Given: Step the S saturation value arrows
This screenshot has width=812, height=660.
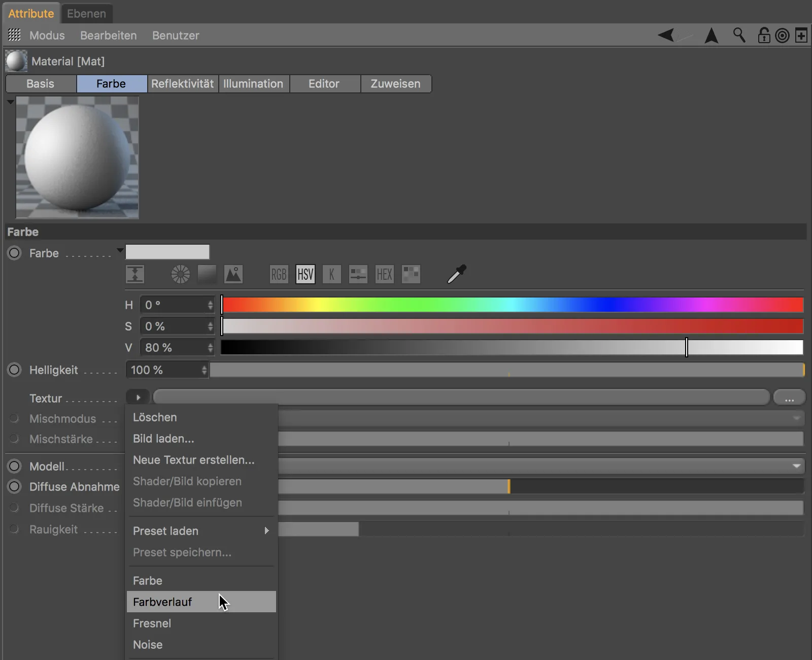Looking at the screenshot, I should point(210,326).
